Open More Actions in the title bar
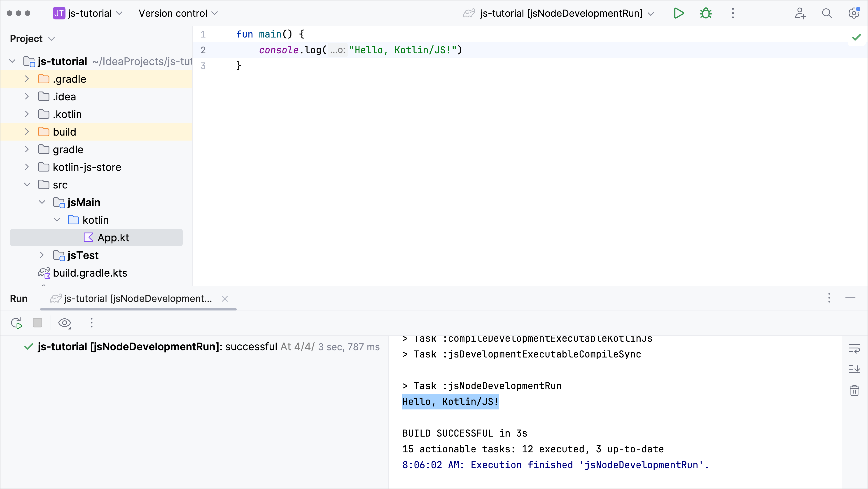The width and height of the screenshot is (868, 489). [733, 13]
